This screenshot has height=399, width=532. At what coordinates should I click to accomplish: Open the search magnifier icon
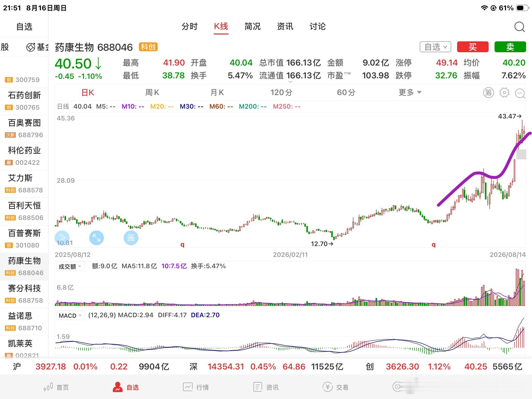click(519, 27)
